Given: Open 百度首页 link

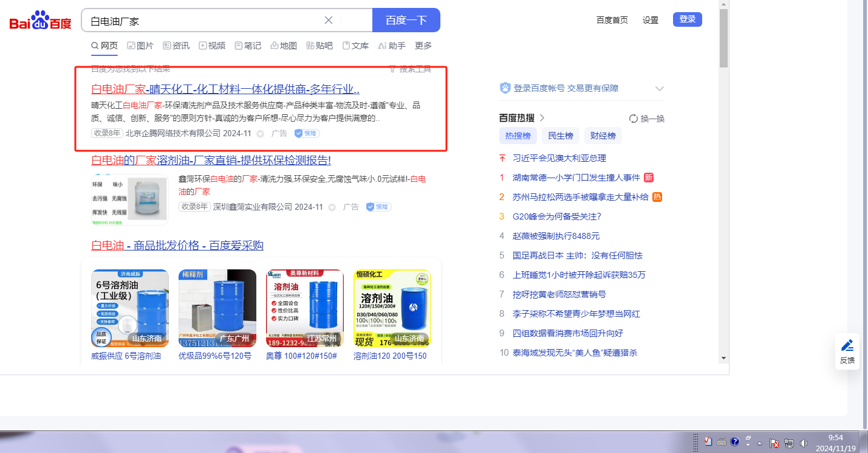Looking at the screenshot, I should [x=612, y=20].
